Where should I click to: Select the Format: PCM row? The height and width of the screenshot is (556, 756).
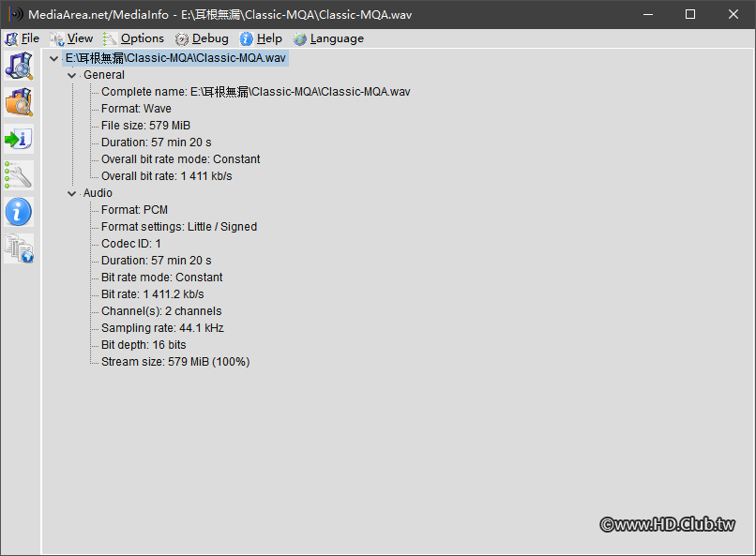[x=134, y=210]
